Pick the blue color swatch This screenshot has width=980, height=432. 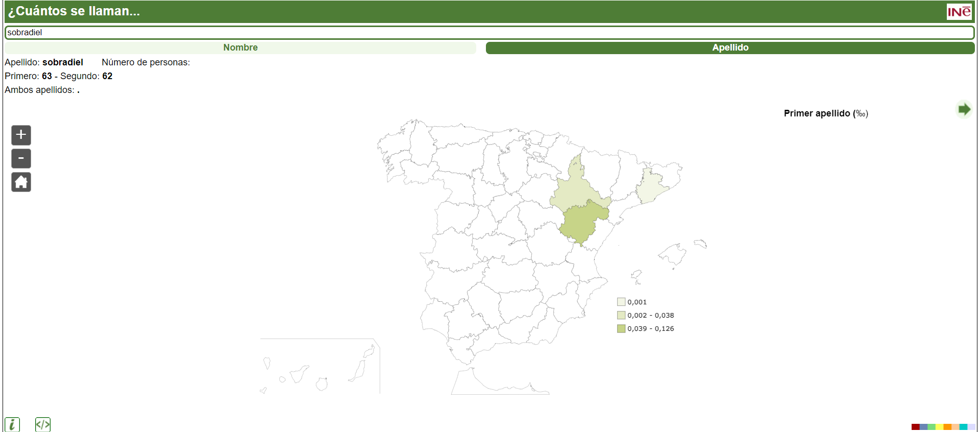(x=923, y=427)
